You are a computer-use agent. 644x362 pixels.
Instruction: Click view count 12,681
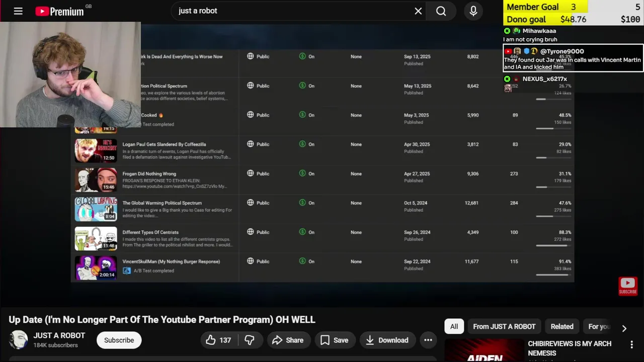tap(471, 203)
